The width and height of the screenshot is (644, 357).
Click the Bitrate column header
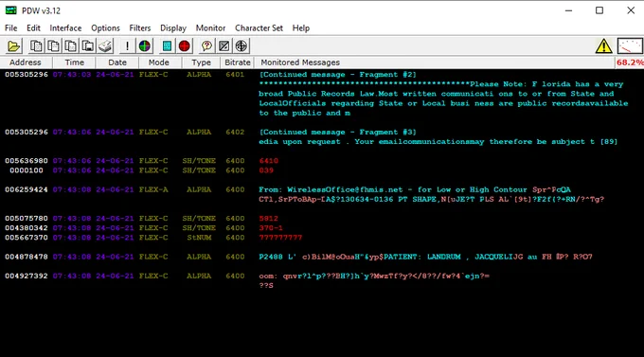tap(238, 62)
